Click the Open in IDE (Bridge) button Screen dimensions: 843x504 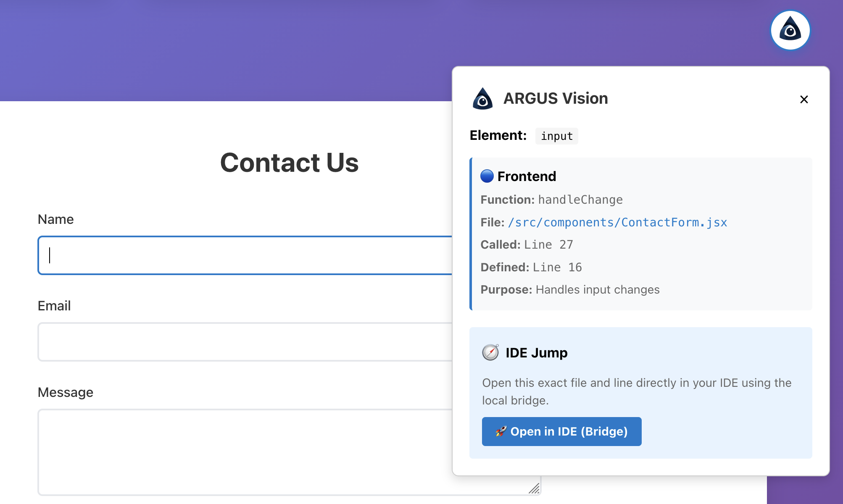(x=561, y=431)
